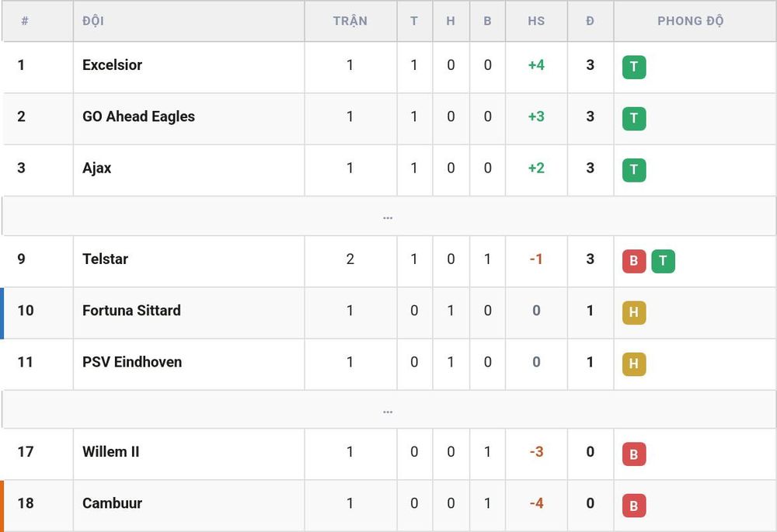This screenshot has width=777, height=532.
Task: Open the Cambuur team link
Action: coord(112,503)
